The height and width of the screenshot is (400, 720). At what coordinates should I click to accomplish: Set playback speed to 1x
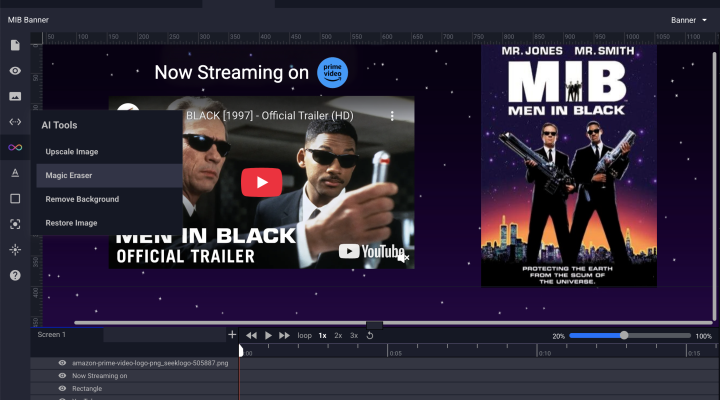coord(322,336)
